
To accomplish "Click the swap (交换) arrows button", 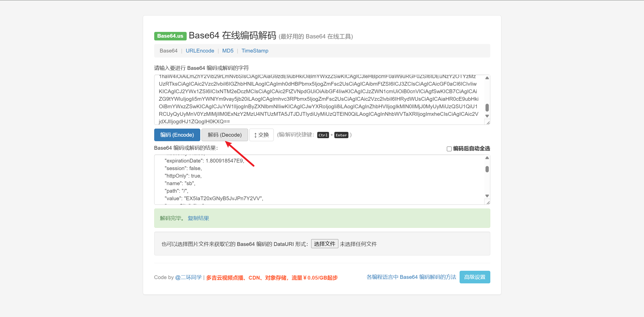I will (x=261, y=135).
